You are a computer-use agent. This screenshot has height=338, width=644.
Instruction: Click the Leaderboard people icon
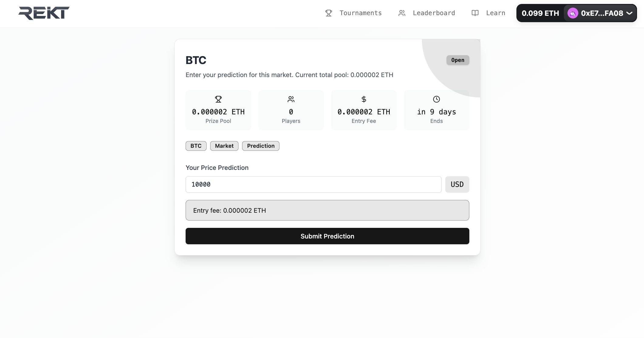click(x=402, y=13)
